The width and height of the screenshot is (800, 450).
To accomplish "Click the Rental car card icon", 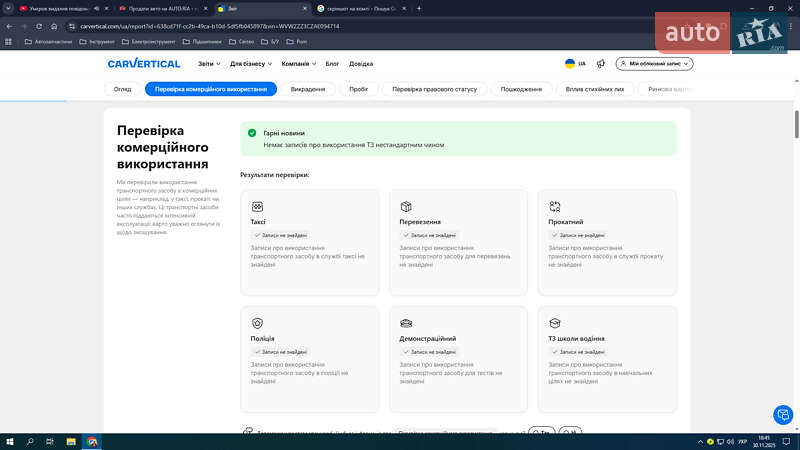I will point(555,206).
